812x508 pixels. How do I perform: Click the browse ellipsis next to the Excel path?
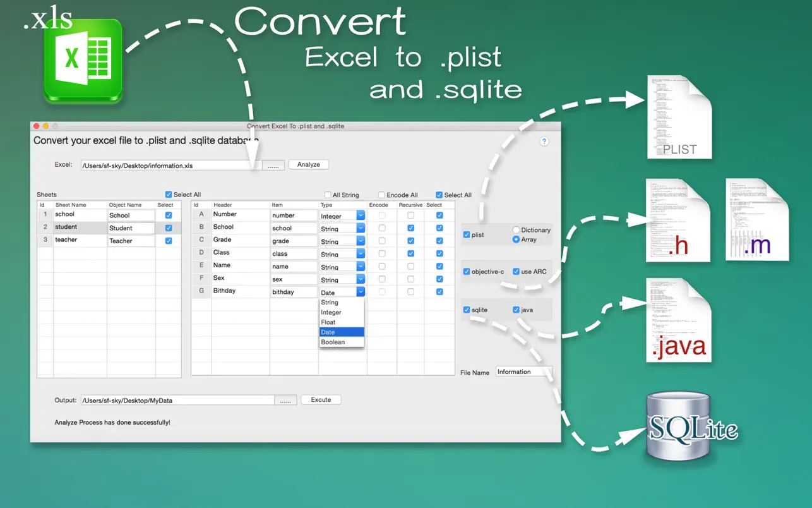272,164
